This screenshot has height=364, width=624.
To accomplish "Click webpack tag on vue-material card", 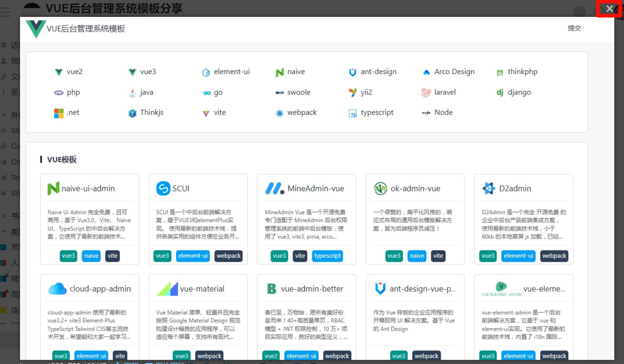I will tap(209, 356).
